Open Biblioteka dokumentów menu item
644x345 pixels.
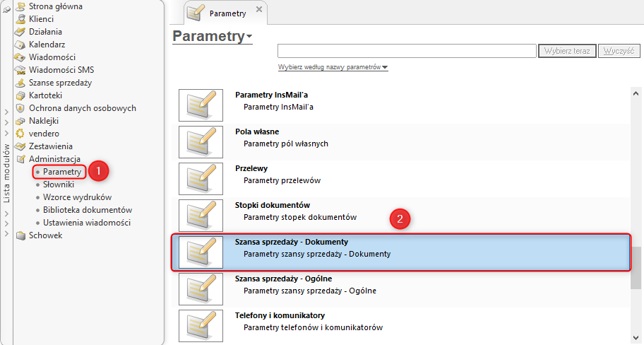(x=87, y=210)
